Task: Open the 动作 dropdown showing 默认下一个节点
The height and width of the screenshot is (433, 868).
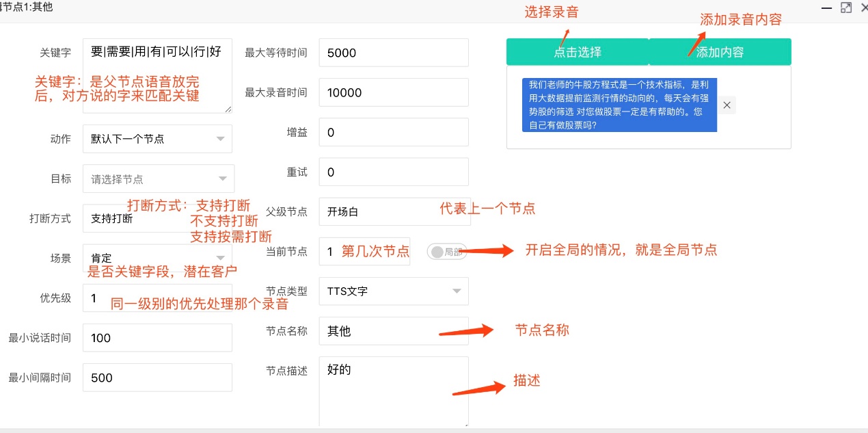Action: point(157,139)
